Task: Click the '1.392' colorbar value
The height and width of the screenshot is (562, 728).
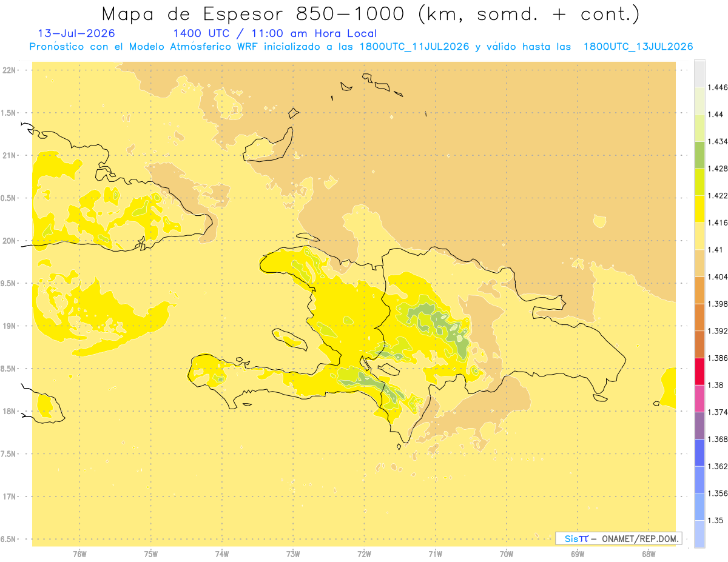Action: (x=718, y=331)
